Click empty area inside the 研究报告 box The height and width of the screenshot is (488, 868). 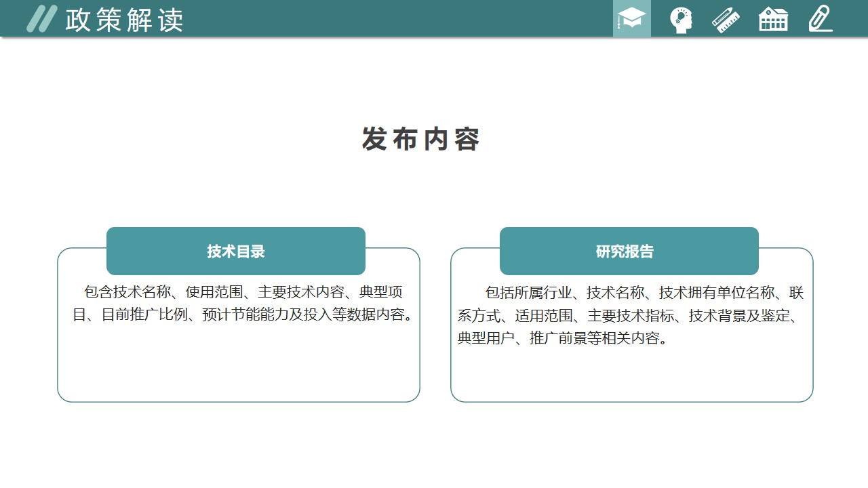coord(631,374)
